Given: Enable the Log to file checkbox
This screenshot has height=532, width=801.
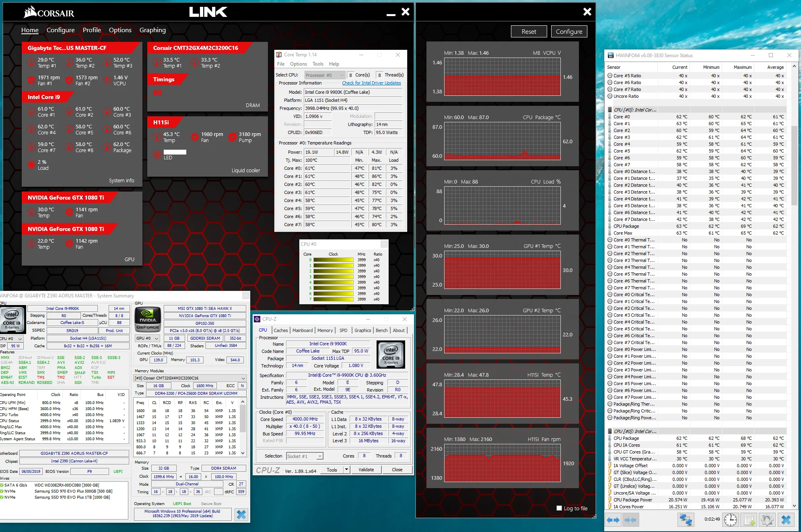Looking at the screenshot, I should (559, 508).
